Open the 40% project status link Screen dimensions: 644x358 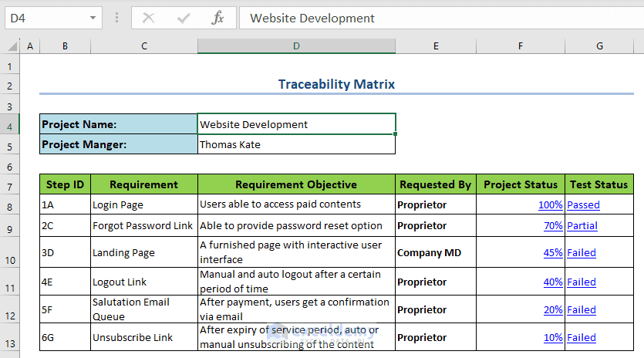pyautogui.click(x=553, y=282)
